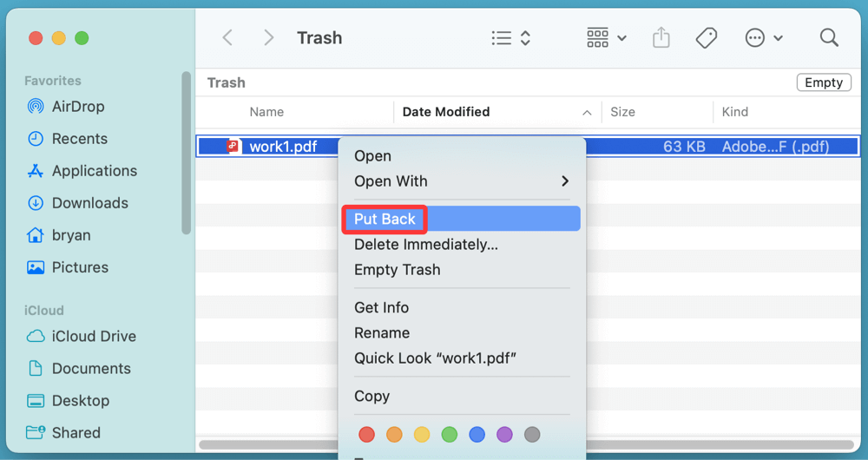Click the Tags icon in the toolbar
Viewport: 868px width, 460px height.
(707, 37)
